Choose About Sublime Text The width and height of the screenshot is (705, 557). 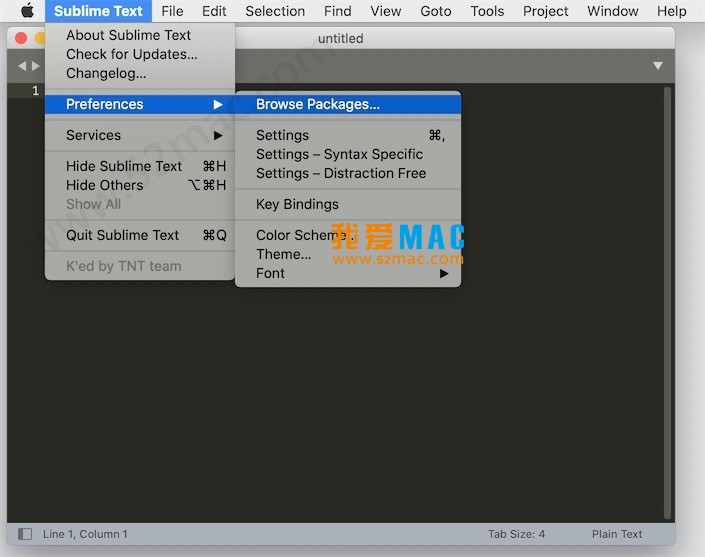click(x=140, y=35)
